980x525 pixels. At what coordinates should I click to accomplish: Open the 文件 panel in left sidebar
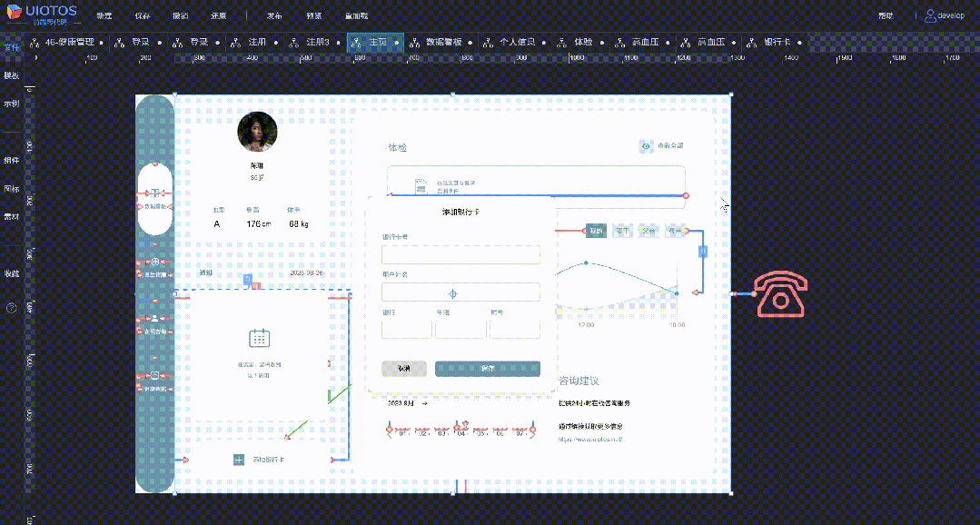point(11,47)
